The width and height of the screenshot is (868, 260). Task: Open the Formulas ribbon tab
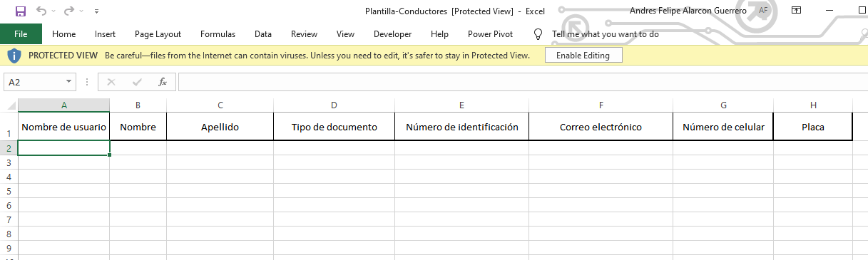218,33
